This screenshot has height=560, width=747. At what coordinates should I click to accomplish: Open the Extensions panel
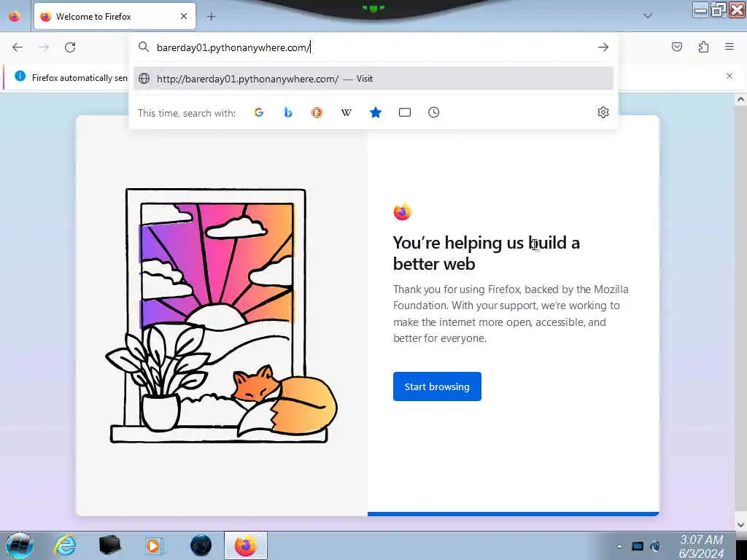pyautogui.click(x=703, y=47)
